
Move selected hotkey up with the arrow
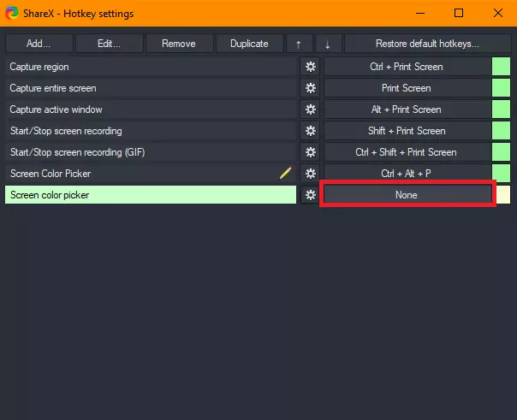point(298,44)
